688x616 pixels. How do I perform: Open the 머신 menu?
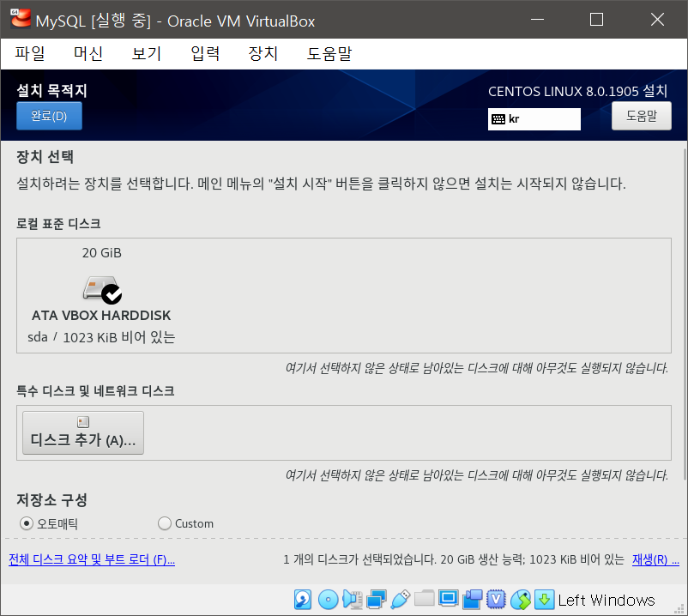click(x=88, y=53)
